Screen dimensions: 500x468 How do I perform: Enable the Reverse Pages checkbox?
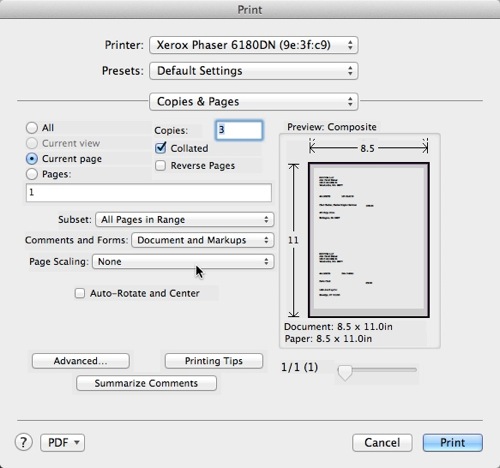click(160, 165)
